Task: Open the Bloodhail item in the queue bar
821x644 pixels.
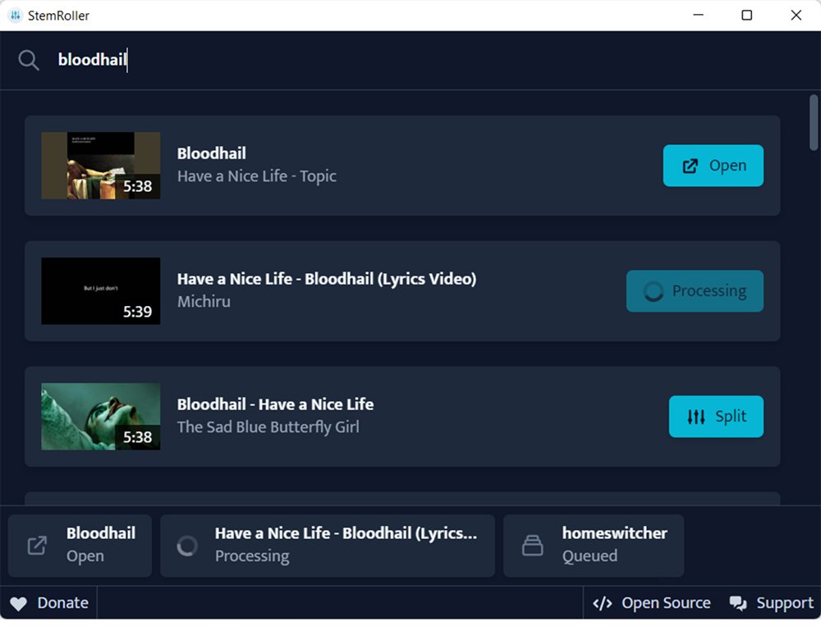Action: point(80,546)
